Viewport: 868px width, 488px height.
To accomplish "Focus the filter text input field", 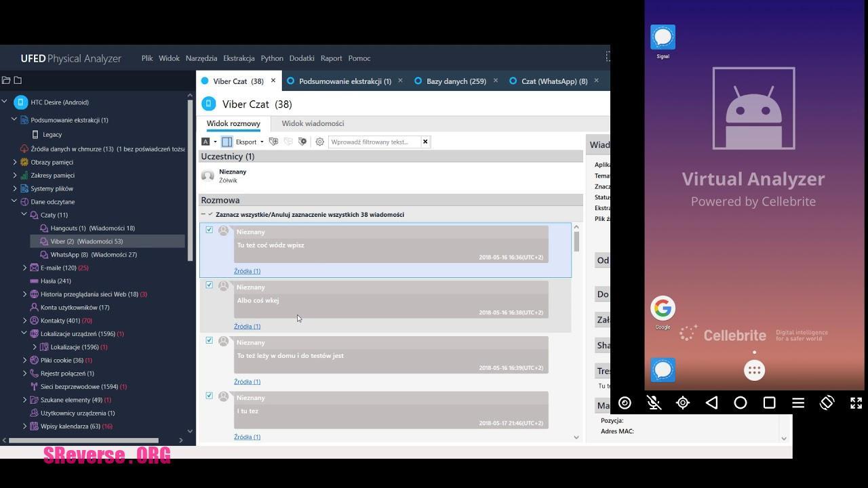I will click(x=374, y=142).
